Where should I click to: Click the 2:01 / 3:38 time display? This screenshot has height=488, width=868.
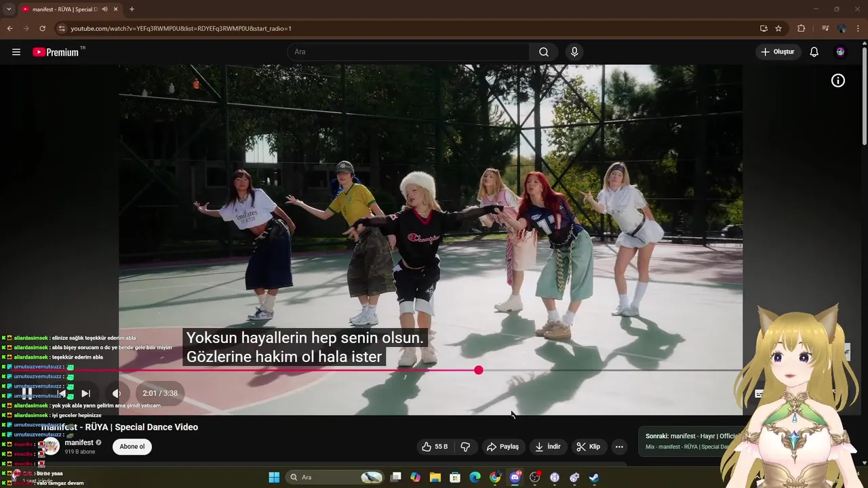(160, 393)
